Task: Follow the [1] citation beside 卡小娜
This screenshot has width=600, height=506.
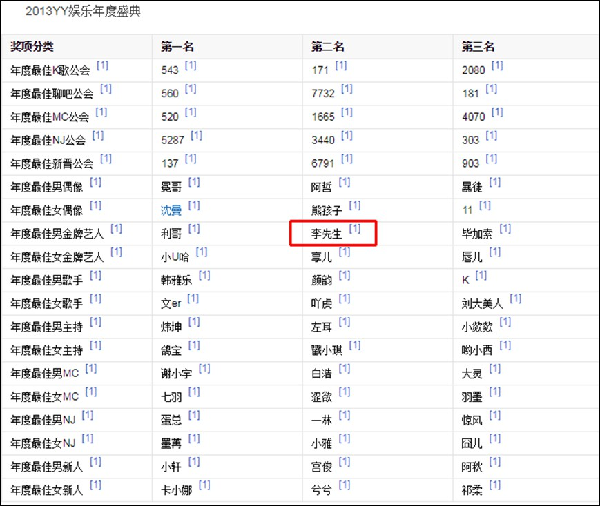Action: point(204,485)
